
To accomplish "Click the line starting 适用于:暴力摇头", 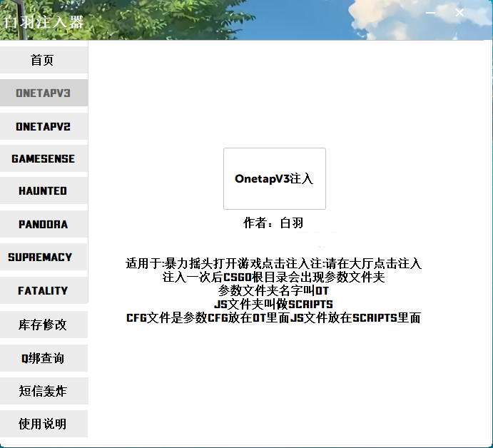I will click(273, 263).
